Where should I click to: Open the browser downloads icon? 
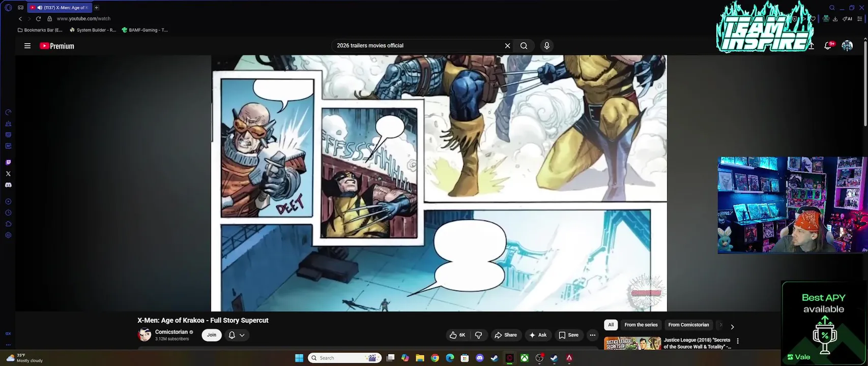click(x=835, y=19)
